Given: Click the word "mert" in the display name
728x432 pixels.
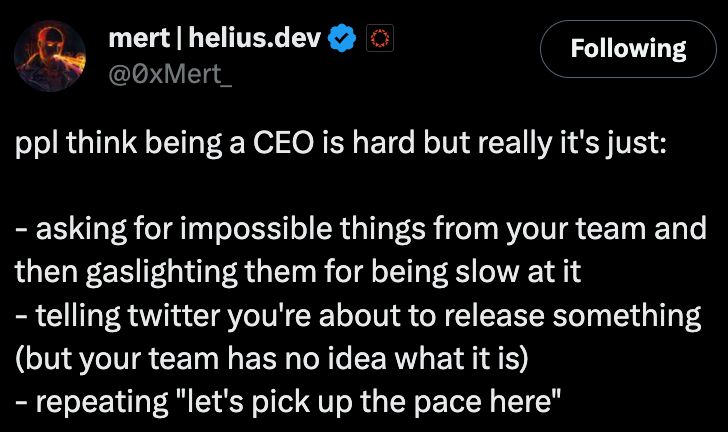Looking at the screenshot, I should click(x=139, y=39).
